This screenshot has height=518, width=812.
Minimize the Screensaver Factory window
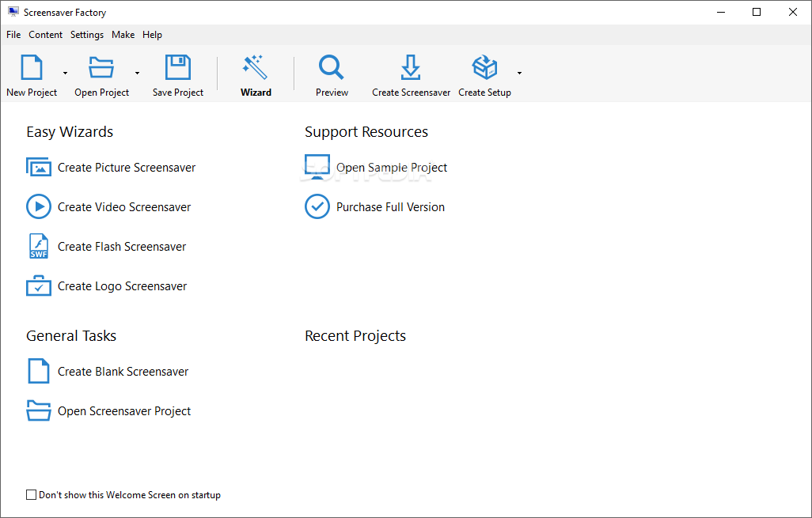pyautogui.click(x=721, y=12)
